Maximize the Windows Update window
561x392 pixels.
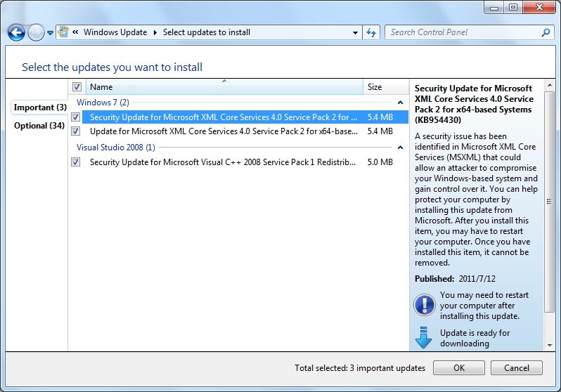coord(513,8)
